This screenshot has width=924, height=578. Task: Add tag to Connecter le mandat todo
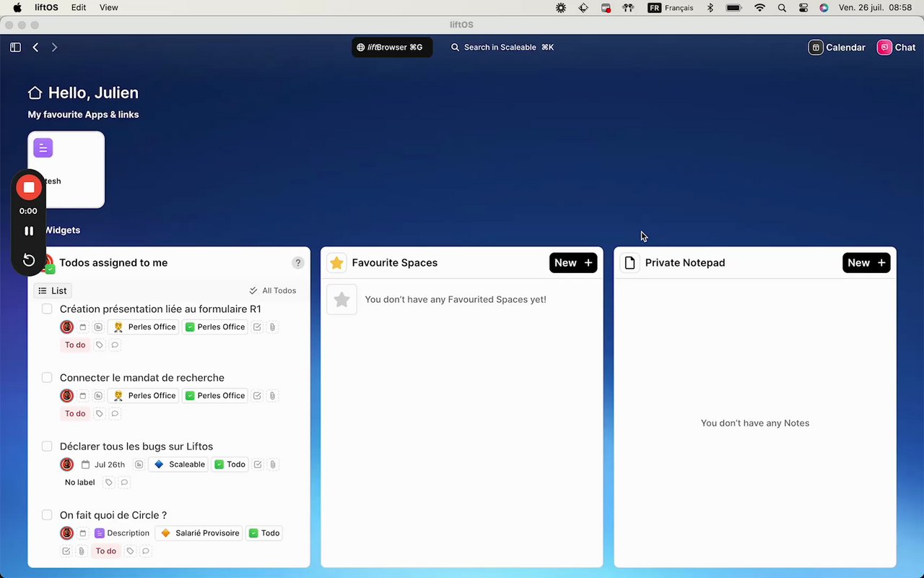[x=100, y=414]
